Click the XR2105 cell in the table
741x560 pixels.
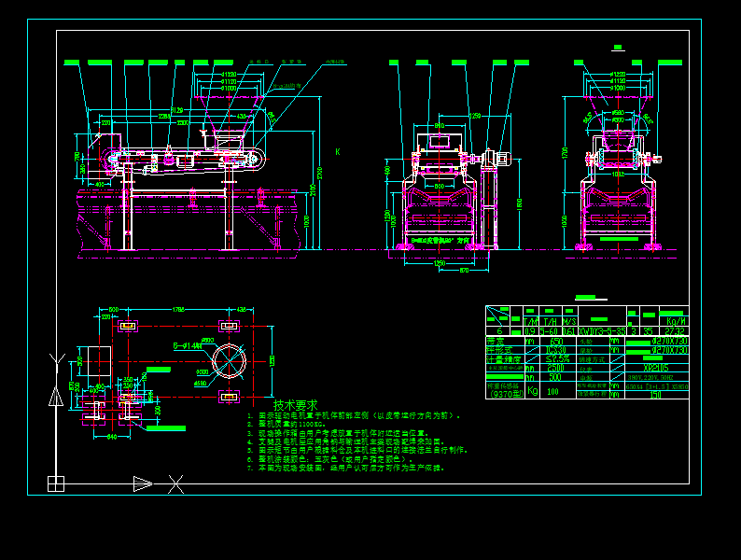pyautogui.click(x=656, y=368)
